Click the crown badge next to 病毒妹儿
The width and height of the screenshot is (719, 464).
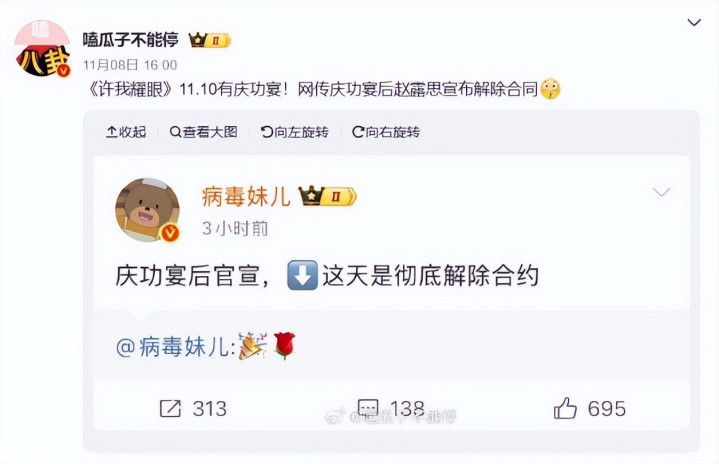point(327,196)
